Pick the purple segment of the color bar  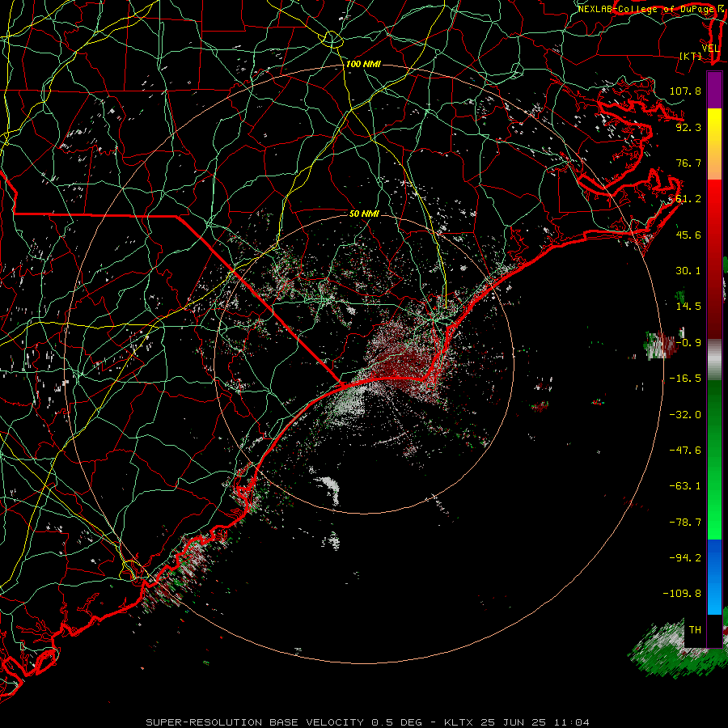714,90
